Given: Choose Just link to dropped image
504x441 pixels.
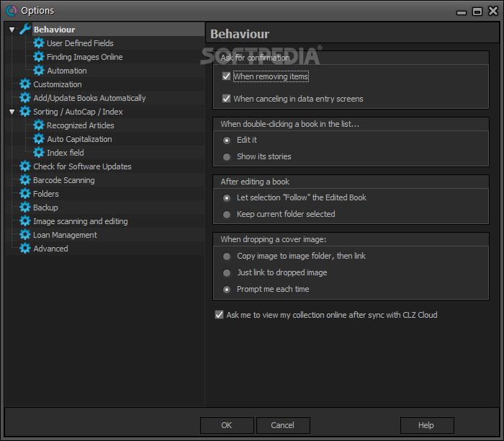Looking at the screenshot, I should [x=227, y=273].
